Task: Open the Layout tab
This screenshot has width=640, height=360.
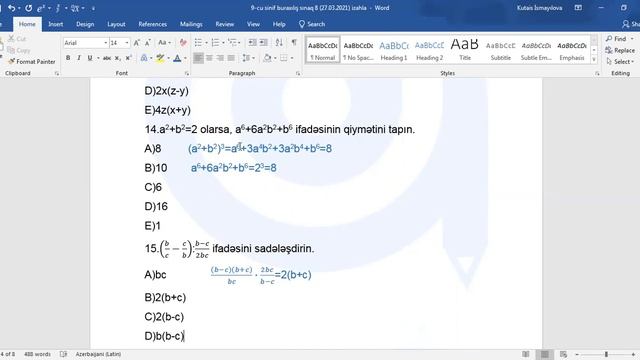Action: pos(116,24)
